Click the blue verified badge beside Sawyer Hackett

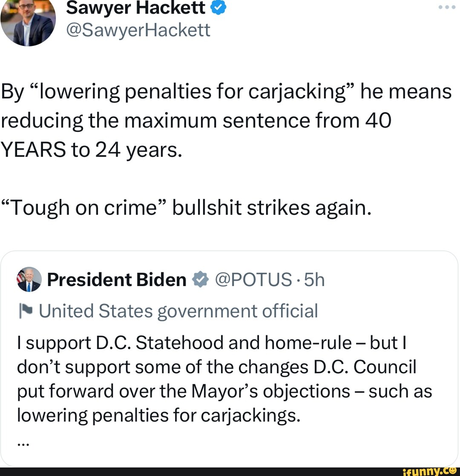(x=217, y=7)
